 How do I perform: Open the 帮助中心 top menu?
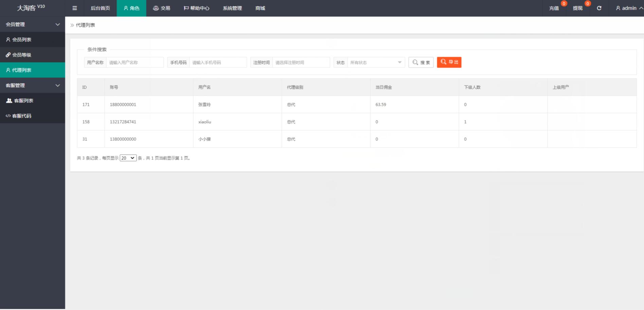click(x=197, y=8)
